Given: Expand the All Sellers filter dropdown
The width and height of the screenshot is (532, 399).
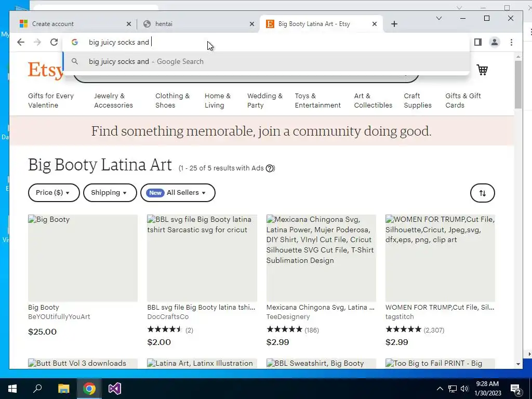Looking at the screenshot, I should pos(178,193).
